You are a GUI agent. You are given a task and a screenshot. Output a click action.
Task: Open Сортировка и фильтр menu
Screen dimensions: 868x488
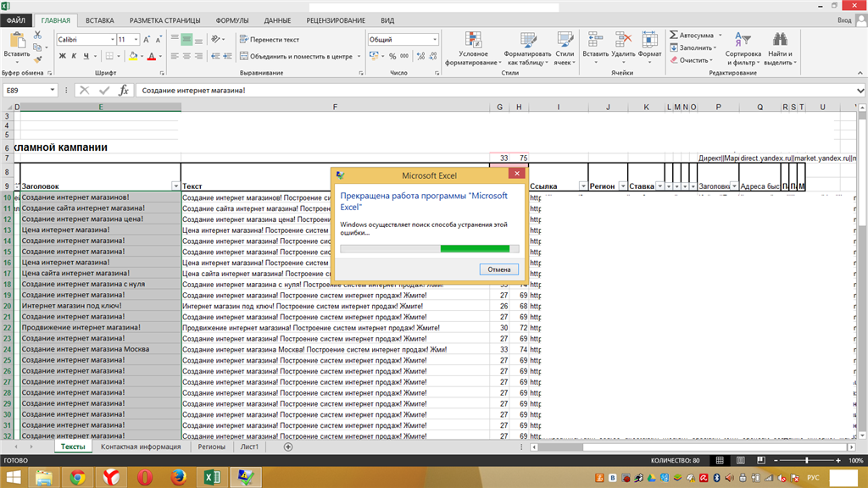743,48
